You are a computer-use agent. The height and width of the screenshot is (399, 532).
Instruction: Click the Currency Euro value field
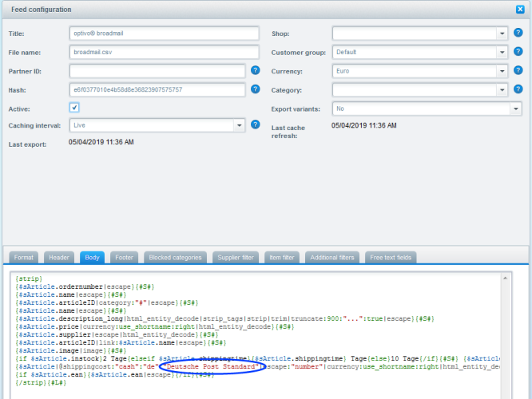(415, 71)
